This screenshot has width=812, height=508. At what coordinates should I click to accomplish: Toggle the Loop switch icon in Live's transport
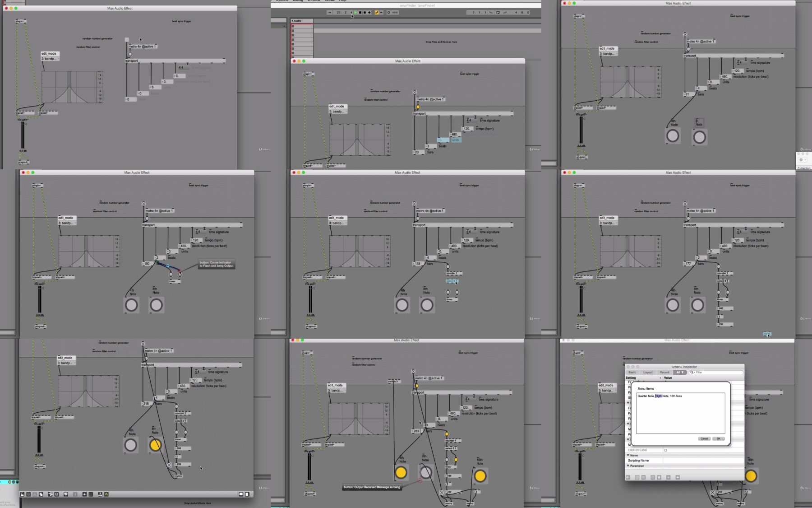coord(498,13)
